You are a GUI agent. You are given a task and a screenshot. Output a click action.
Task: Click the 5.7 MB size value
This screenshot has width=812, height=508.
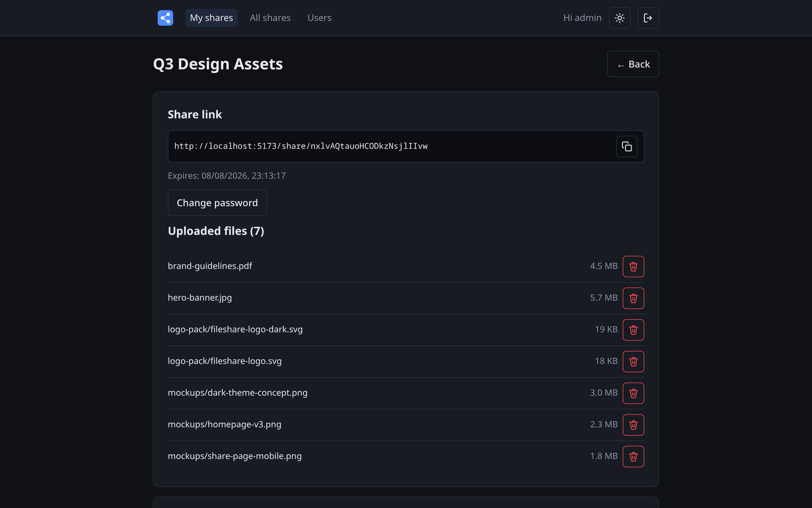tap(604, 298)
